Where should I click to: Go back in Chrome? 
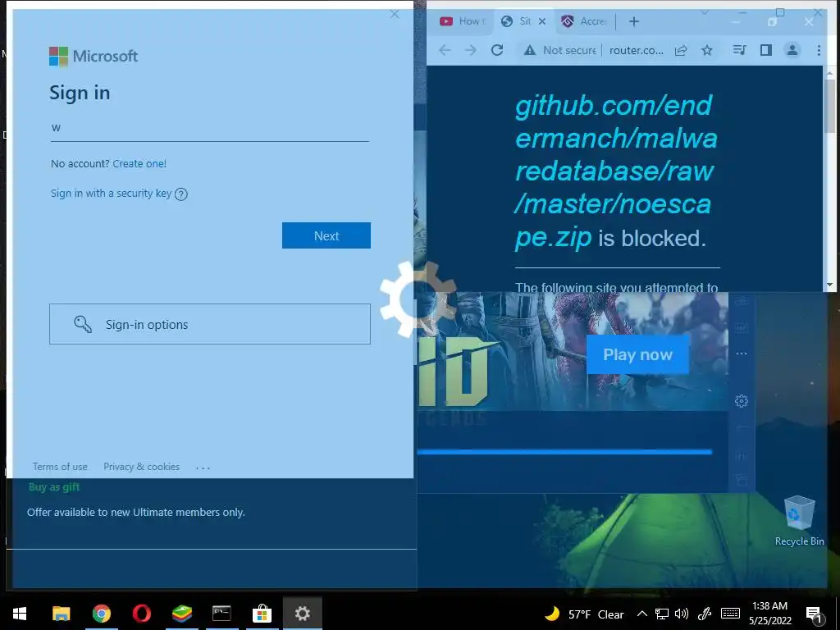[445, 50]
